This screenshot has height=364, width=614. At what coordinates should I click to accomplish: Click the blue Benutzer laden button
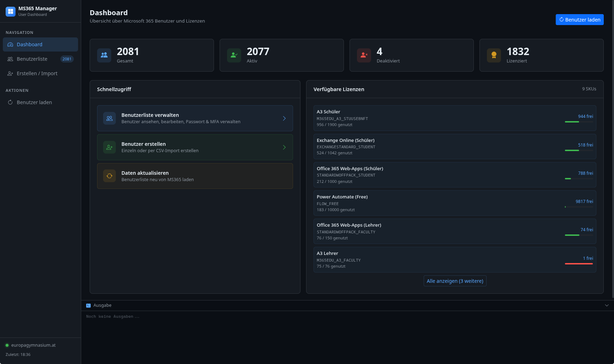(579, 20)
